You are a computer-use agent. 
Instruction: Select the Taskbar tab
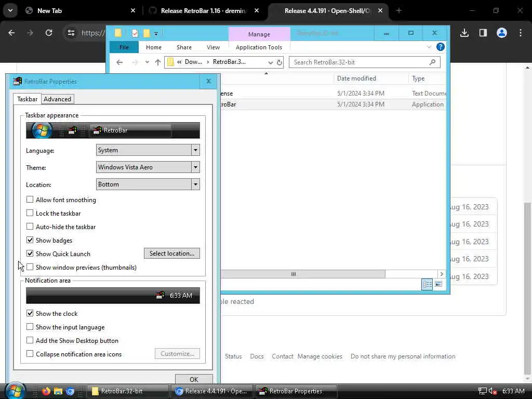[x=27, y=99]
